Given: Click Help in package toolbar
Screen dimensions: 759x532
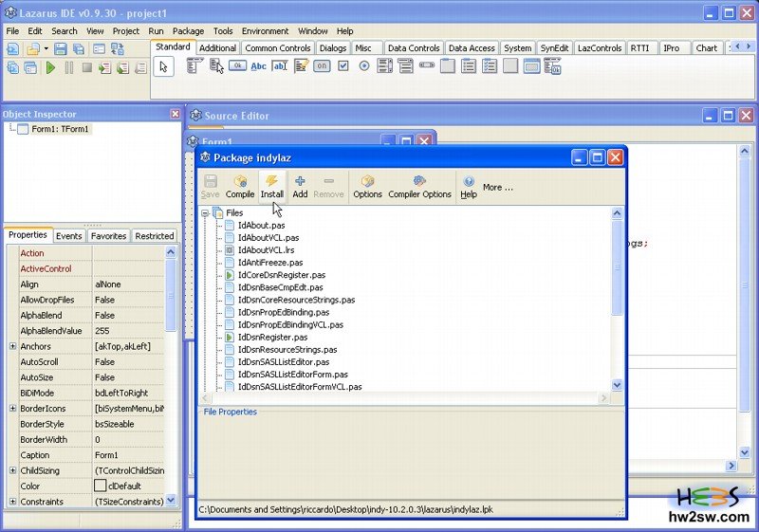Looking at the screenshot, I should click(469, 187).
